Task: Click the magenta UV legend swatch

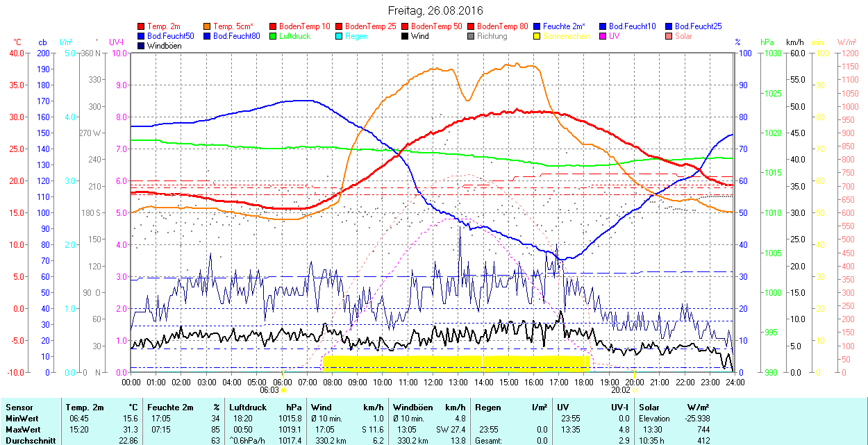Action: tap(603, 36)
